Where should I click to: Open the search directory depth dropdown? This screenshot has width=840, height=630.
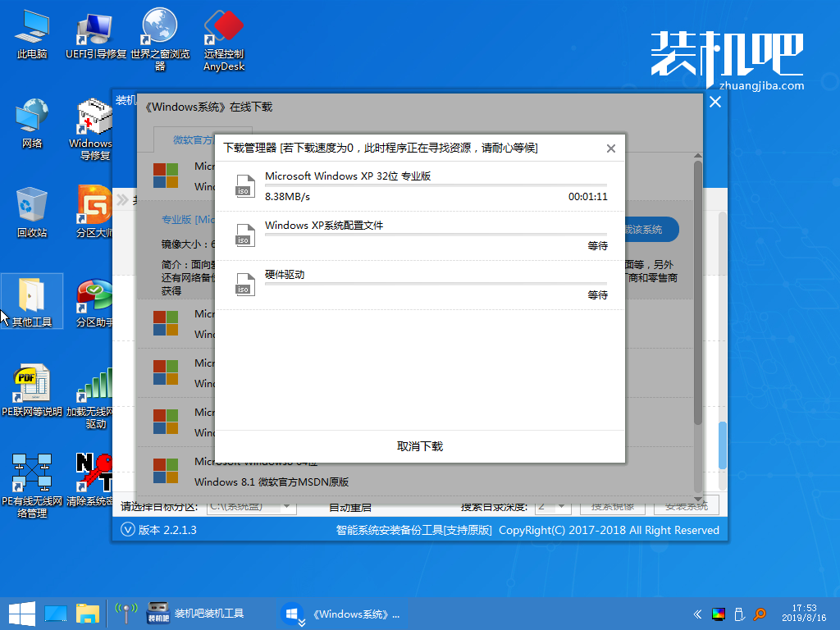click(553, 506)
